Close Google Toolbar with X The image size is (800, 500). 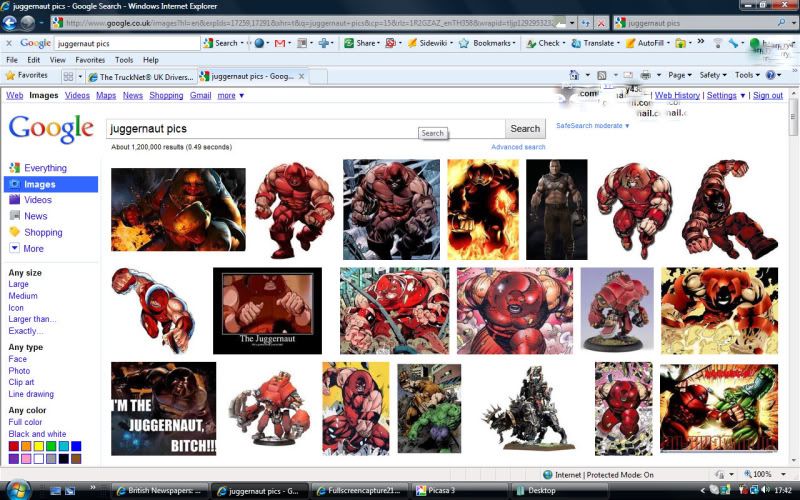tap(9, 43)
